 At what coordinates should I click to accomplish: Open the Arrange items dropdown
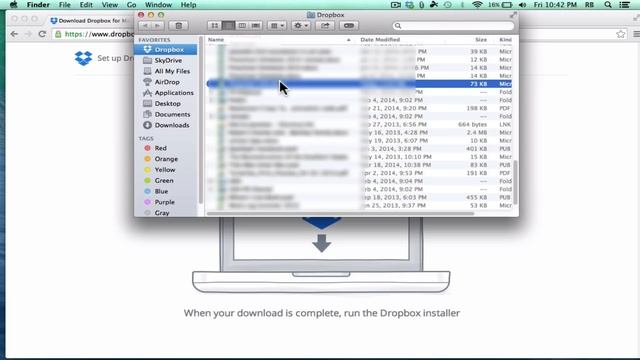tap(278, 26)
